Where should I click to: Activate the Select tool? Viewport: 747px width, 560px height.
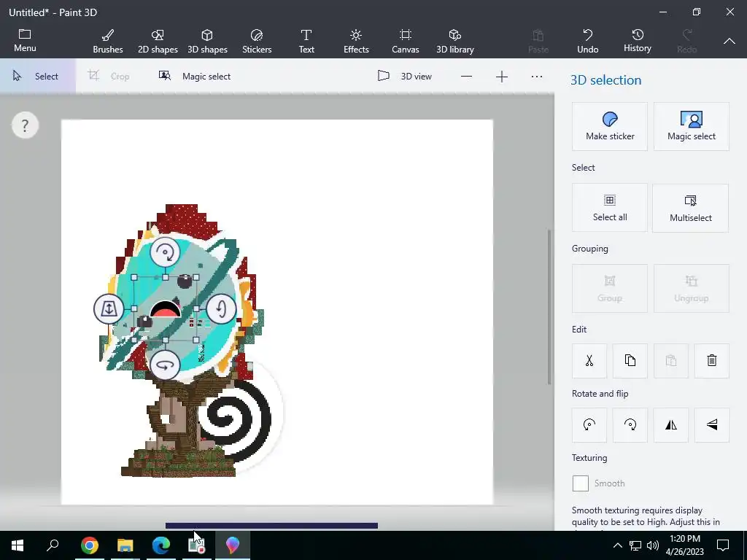click(37, 76)
